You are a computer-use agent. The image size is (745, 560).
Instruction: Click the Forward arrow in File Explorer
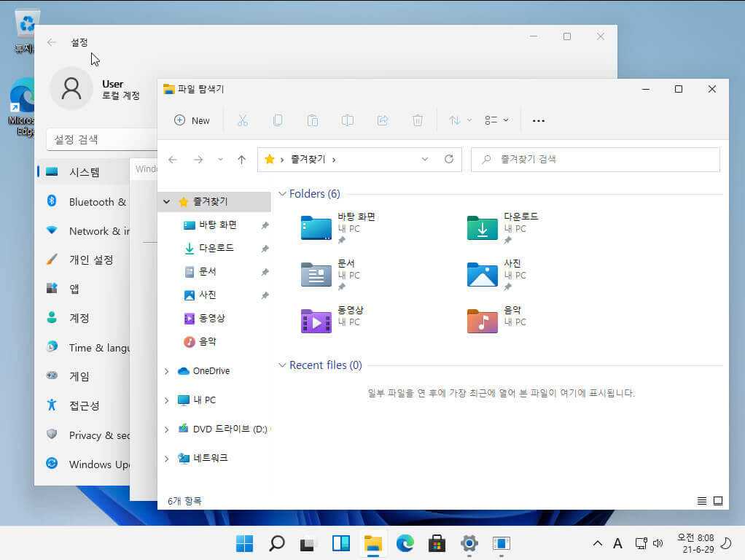198,160
